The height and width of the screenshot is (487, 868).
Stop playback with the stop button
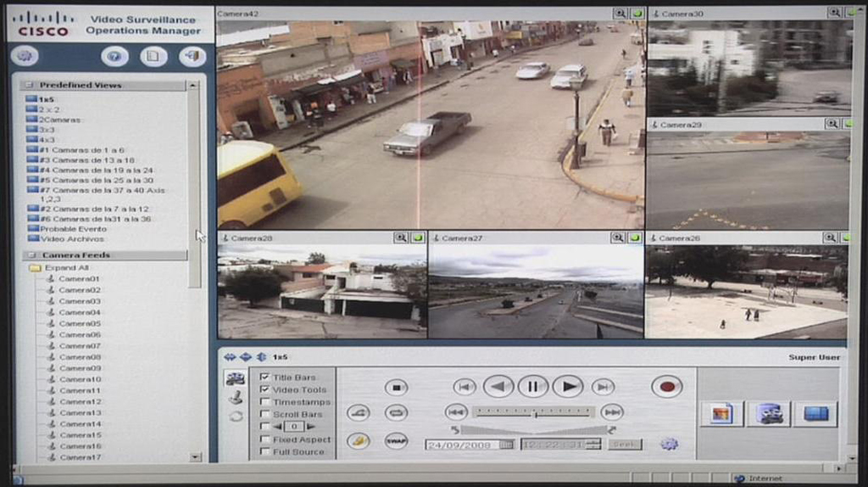click(x=396, y=387)
